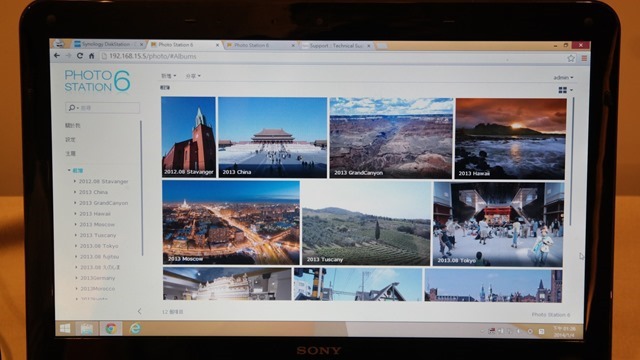Bookmark page with star icon

[571, 58]
